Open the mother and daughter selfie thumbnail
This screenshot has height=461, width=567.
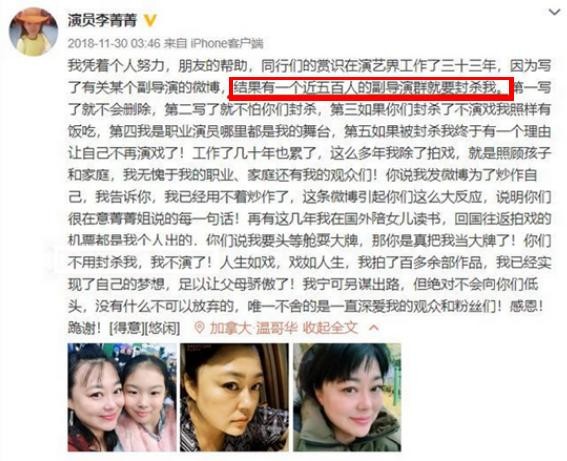point(122,397)
